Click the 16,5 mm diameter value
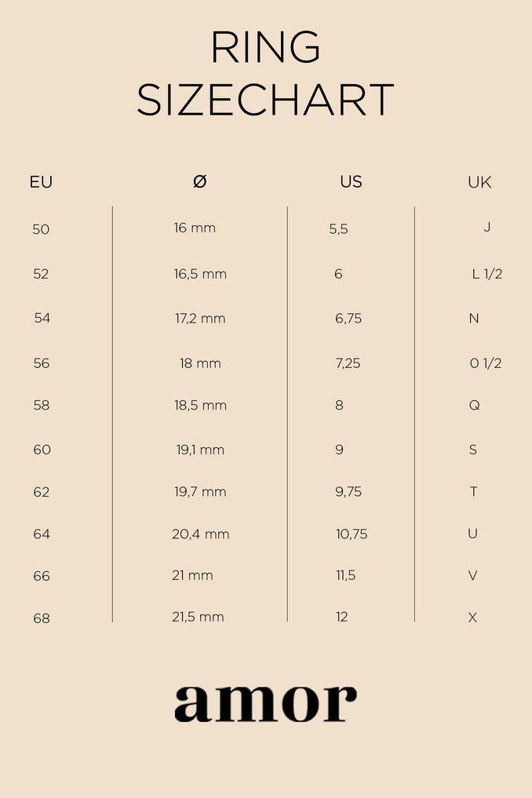The image size is (532, 798). pos(200,274)
